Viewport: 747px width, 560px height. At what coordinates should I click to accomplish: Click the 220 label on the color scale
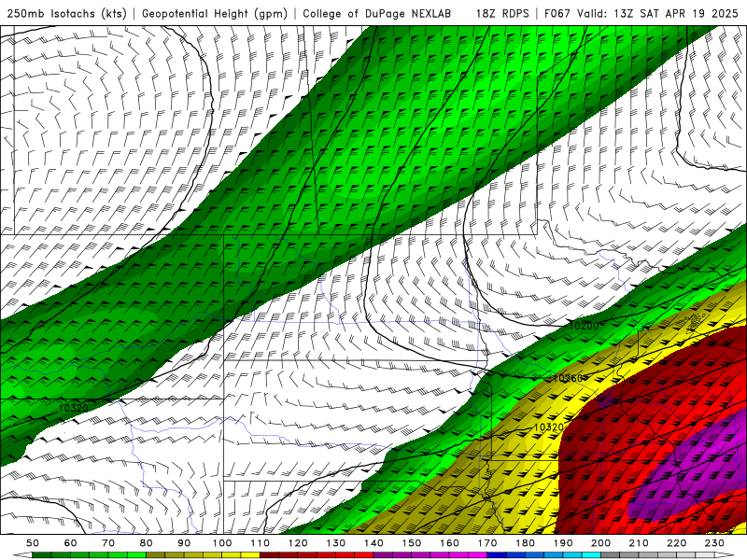coord(676,543)
